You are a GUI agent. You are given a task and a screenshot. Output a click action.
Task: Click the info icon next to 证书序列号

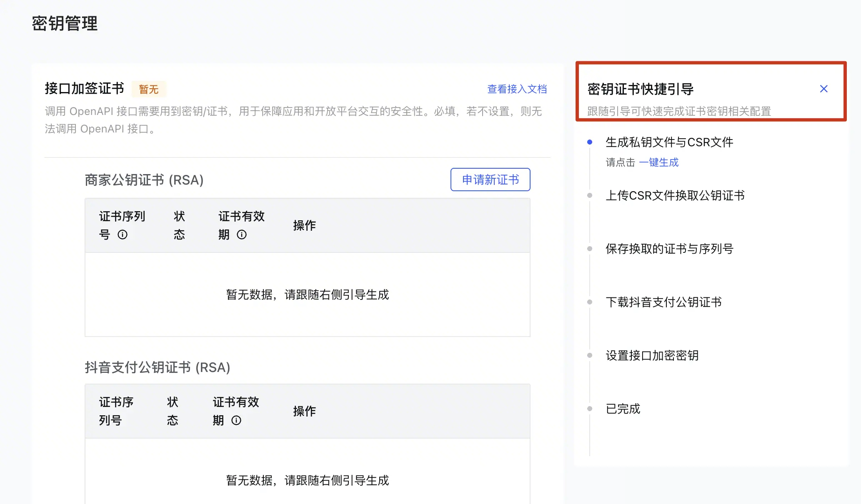point(123,235)
